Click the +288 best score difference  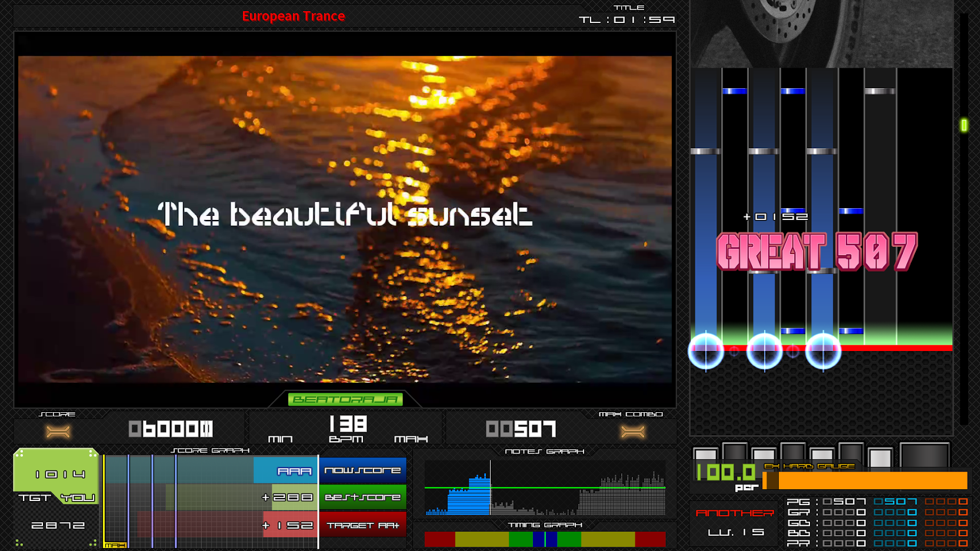pos(288,497)
